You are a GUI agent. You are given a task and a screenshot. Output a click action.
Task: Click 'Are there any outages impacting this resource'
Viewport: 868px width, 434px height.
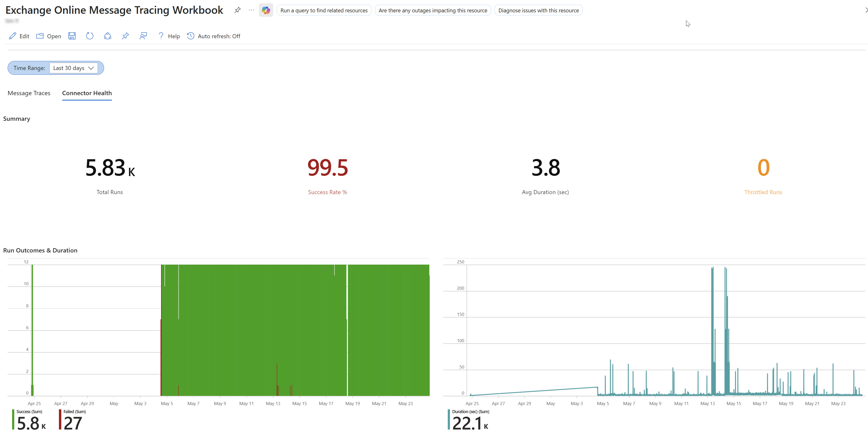point(433,10)
